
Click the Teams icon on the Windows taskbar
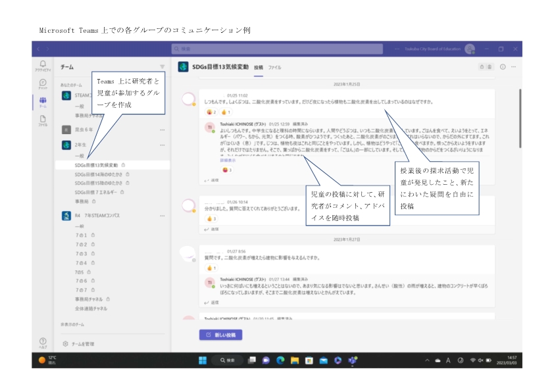(352, 360)
